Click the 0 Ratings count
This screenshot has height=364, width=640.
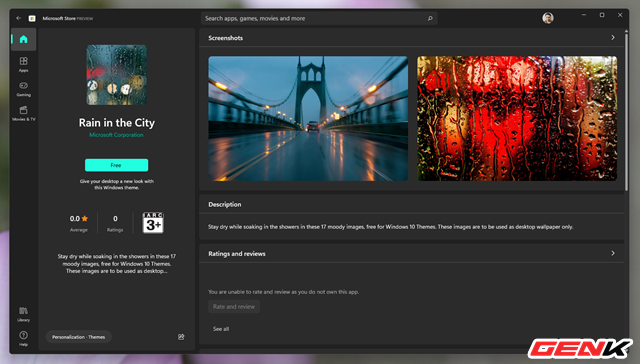115,223
